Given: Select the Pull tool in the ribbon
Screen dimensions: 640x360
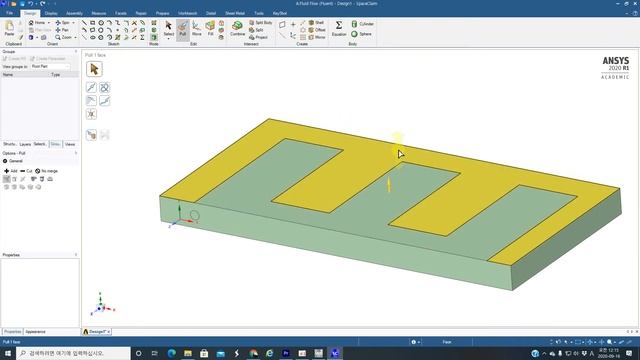Looking at the screenshot, I should click(182, 29).
